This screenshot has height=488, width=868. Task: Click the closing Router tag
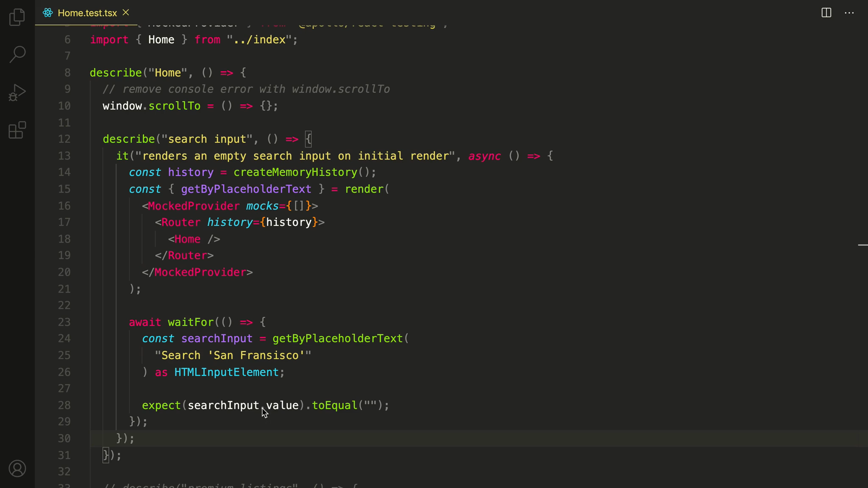coord(184,255)
